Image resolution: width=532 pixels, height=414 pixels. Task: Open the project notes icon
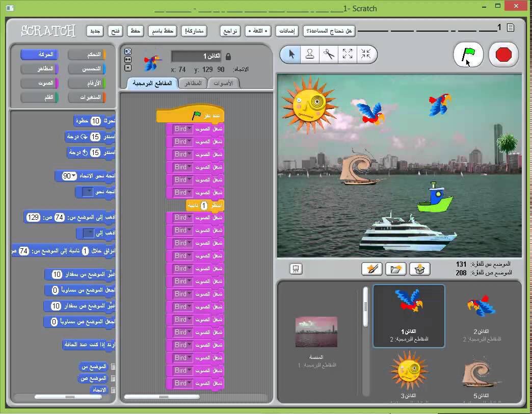[510, 28]
